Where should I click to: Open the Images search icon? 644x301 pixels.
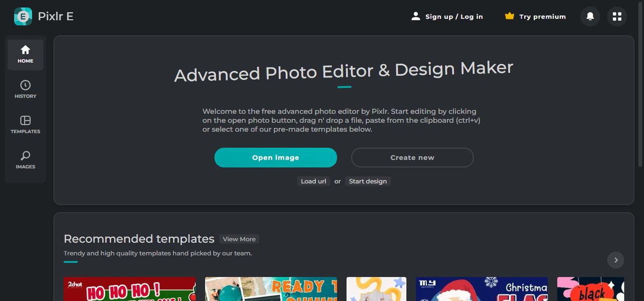pyautogui.click(x=25, y=155)
